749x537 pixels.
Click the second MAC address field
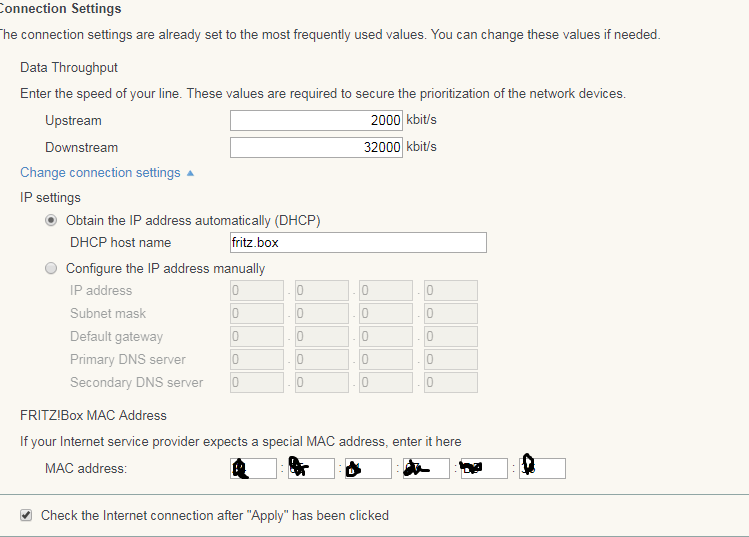[311, 468]
